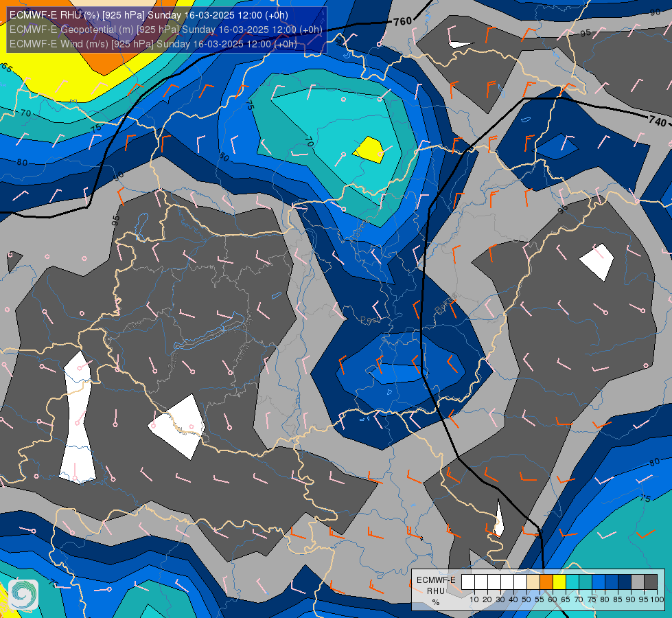Select the ECMWF-E RHU (%) 925 hPa title line

coord(149,15)
